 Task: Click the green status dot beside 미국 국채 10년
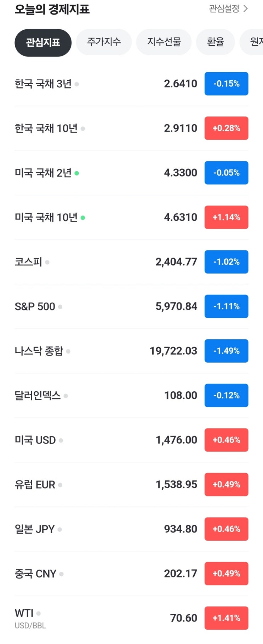83,218
